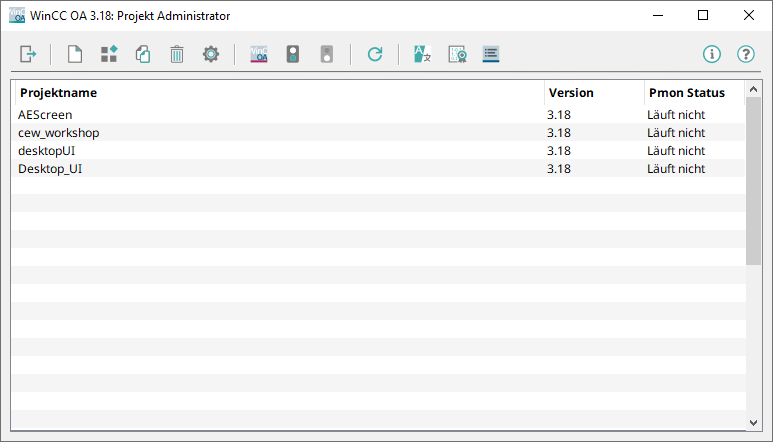773x442 pixels.
Task: Start project with the green traffic light icon
Action: [x=293, y=54]
